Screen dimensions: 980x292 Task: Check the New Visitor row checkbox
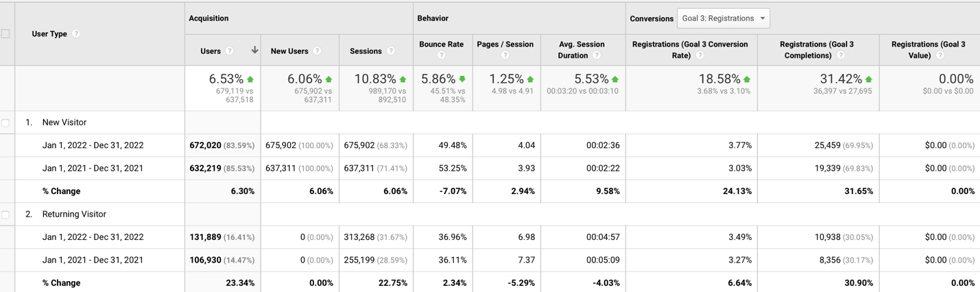(5, 123)
